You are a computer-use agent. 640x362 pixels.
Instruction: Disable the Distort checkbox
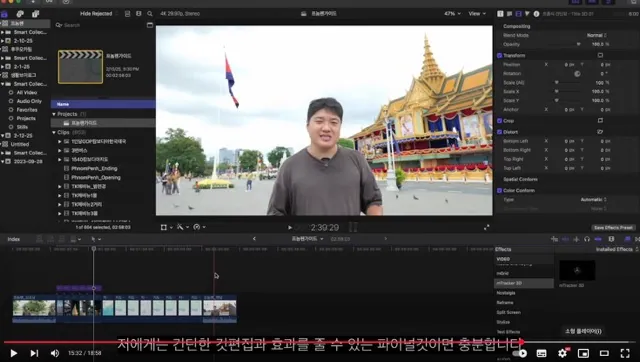point(500,132)
